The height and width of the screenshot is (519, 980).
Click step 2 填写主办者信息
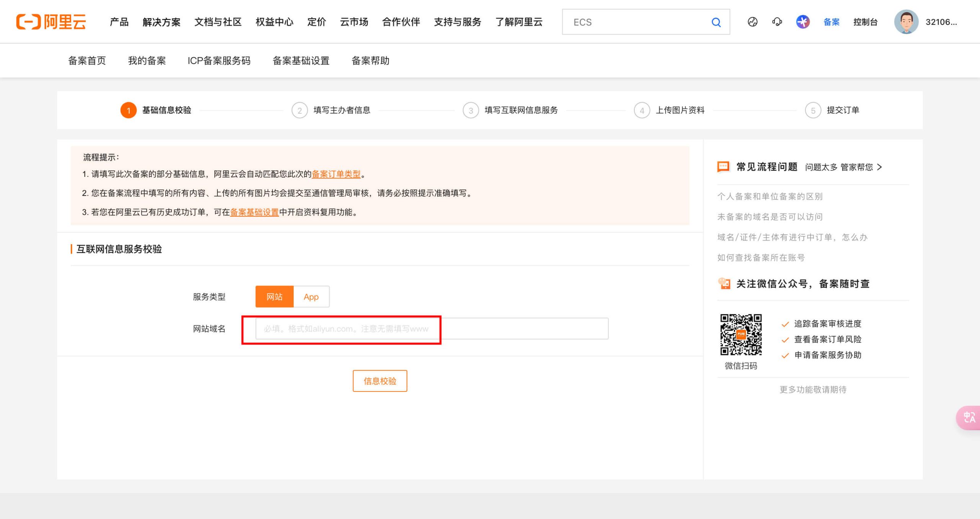pyautogui.click(x=331, y=110)
